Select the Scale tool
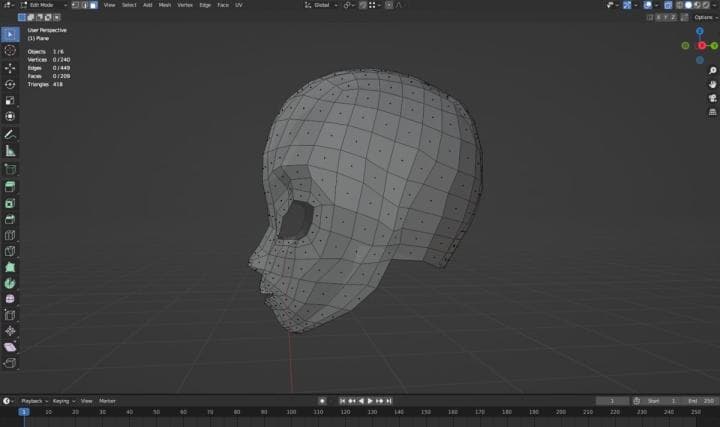 tap(10, 101)
